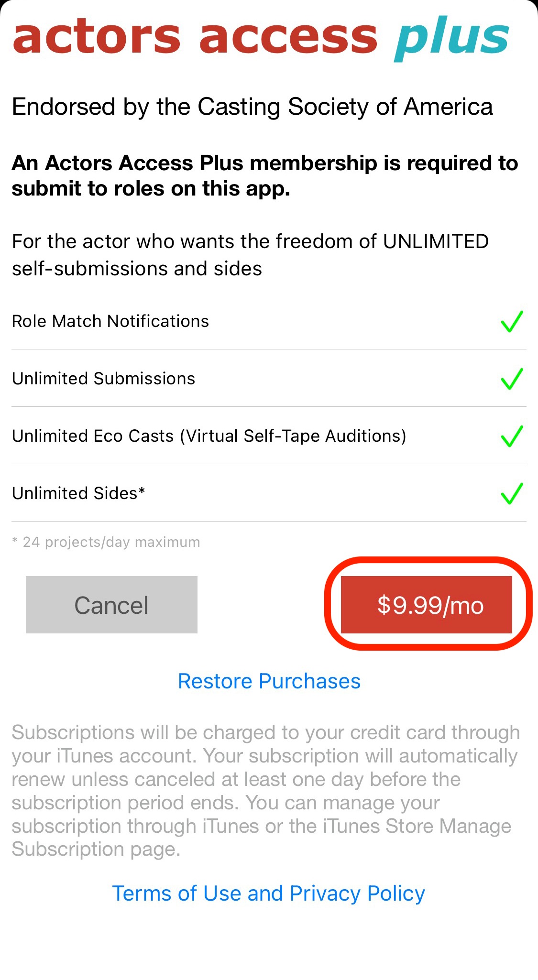
Task: Select the checkmark next to Unlimited Submissions
Action: click(511, 379)
